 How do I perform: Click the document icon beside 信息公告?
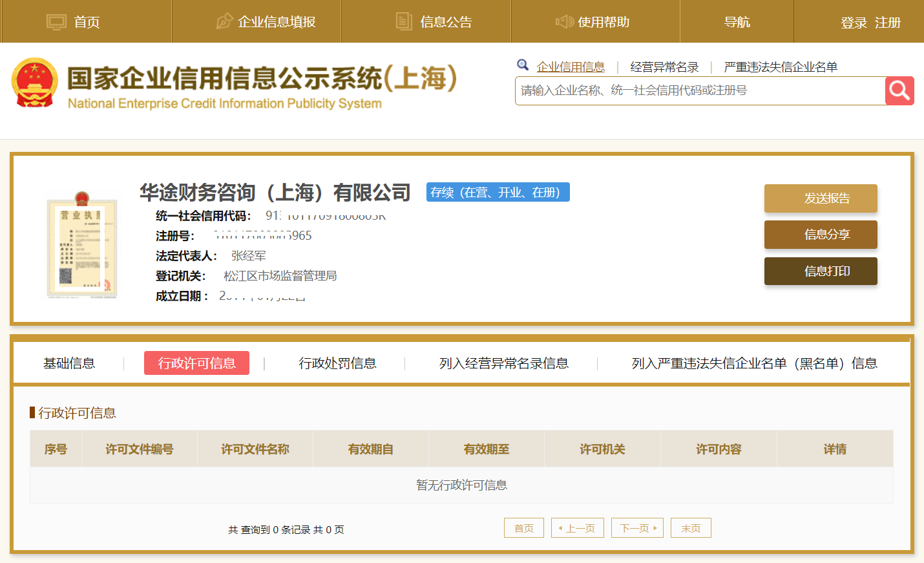pyautogui.click(x=404, y=21)
